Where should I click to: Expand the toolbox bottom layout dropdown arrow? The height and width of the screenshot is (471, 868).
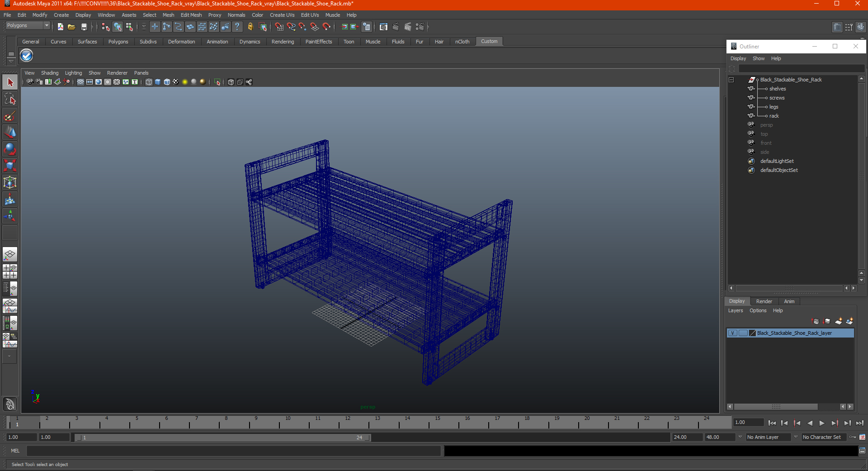pos(9,357)
